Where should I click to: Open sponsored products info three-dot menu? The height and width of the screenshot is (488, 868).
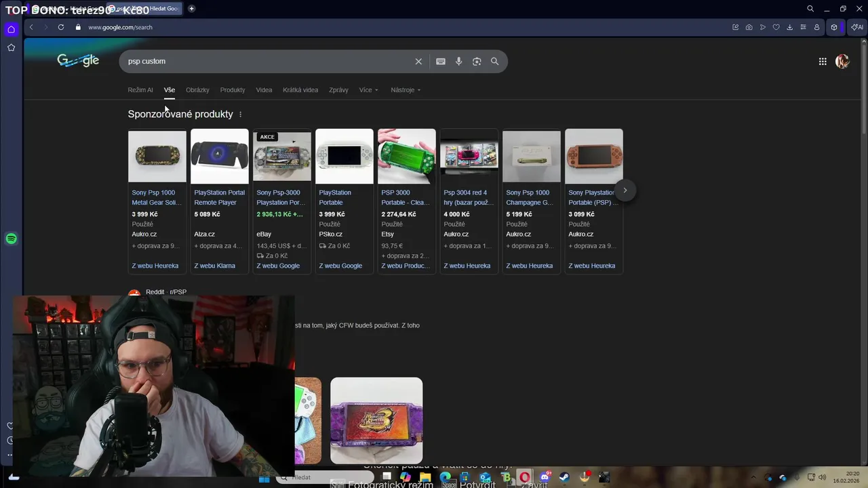click(240, 115)
